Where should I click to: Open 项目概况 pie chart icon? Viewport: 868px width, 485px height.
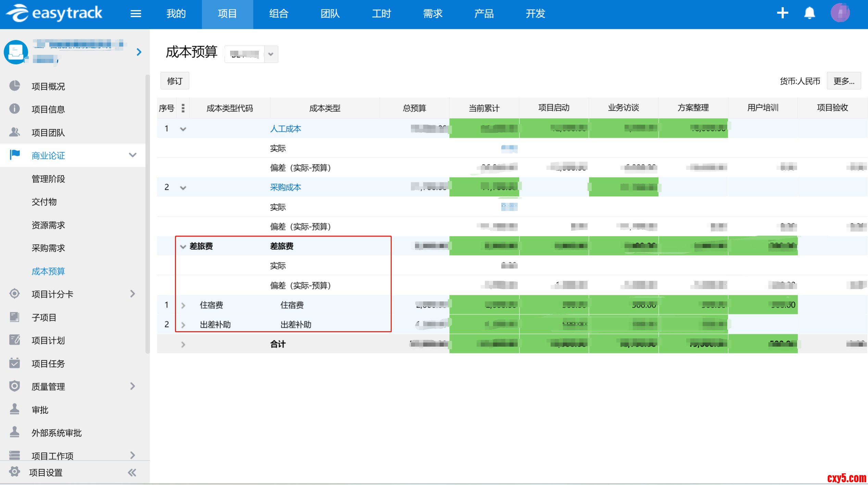[14, 86]
